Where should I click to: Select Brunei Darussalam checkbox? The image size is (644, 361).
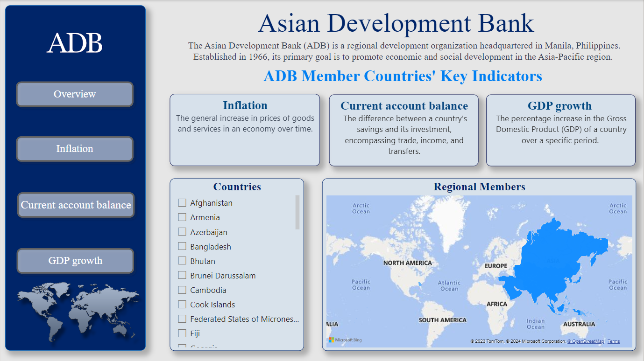click(182, 276)
